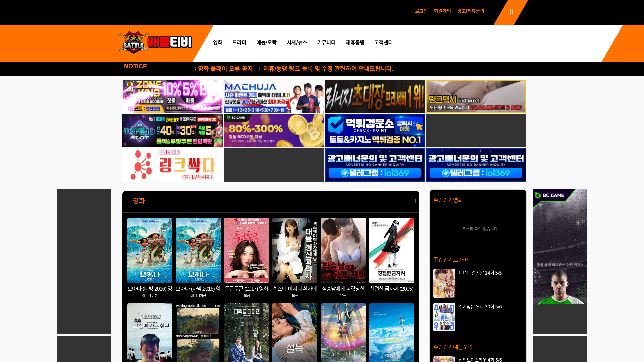Open the 회원가입 link

[x=442, y=11]
